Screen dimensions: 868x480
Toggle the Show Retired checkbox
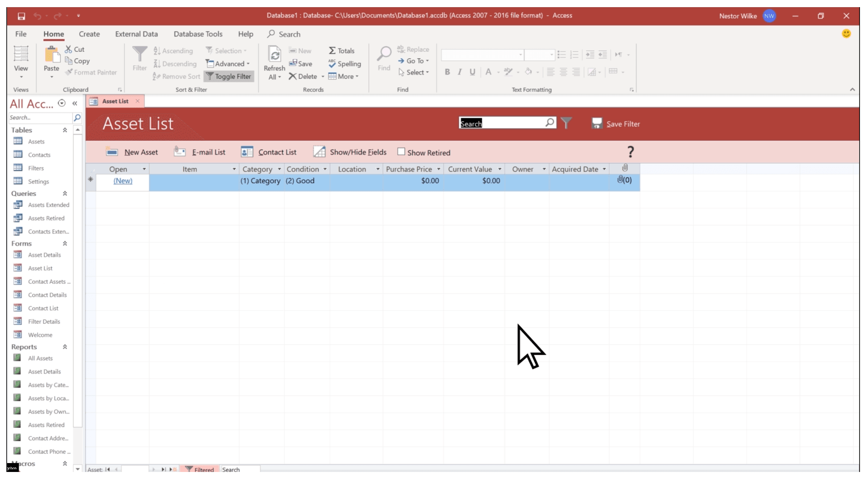click(401, 152)
